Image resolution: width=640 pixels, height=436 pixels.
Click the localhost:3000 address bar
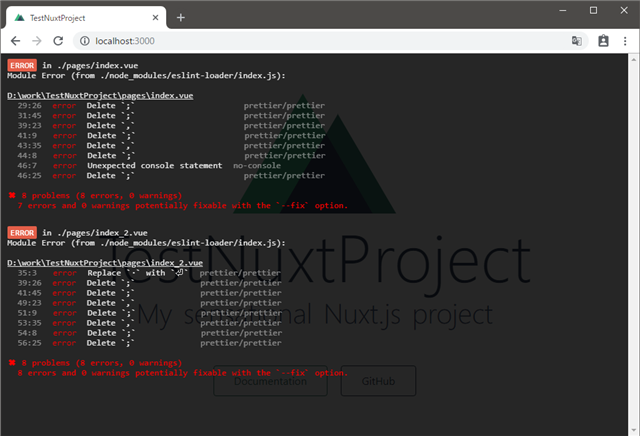331,41
